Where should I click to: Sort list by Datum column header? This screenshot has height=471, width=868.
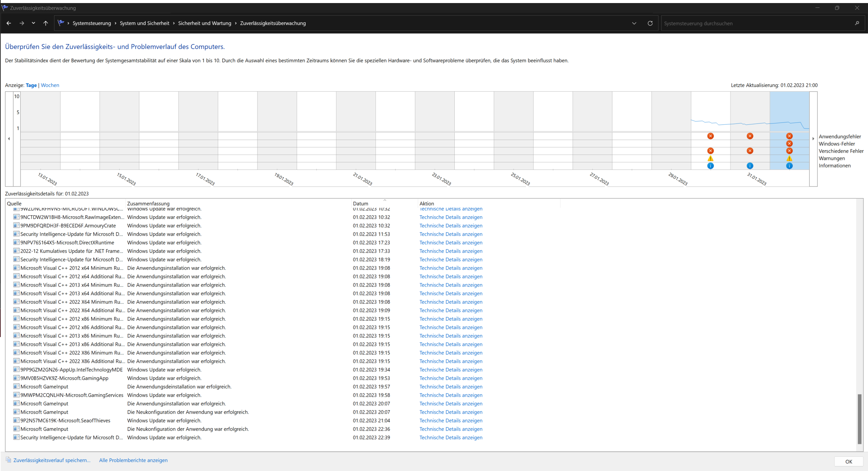(x=360, y=203)
